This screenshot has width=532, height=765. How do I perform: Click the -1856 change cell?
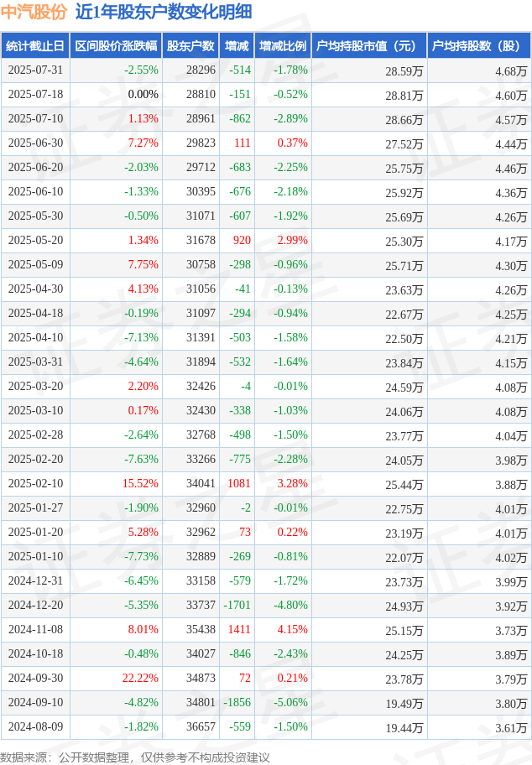tap(237, 703)
